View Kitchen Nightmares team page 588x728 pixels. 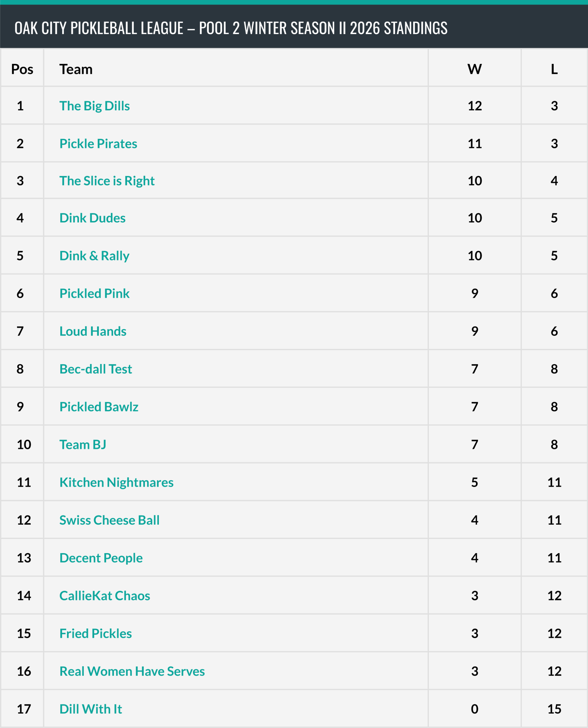pyautogui.click(x=117, y=482)
